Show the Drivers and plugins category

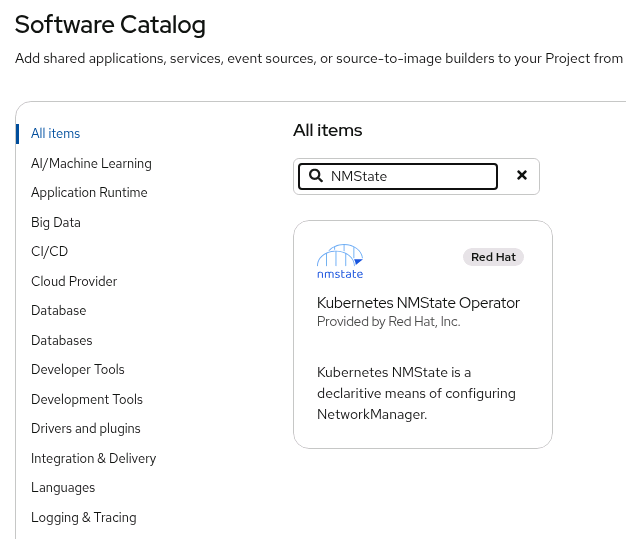[86, 428]
